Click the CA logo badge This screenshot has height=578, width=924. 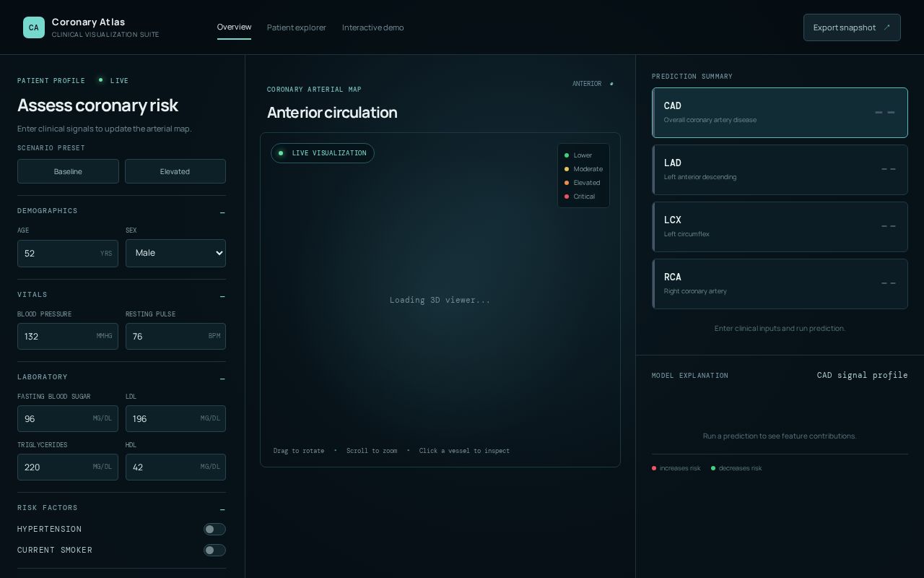[x=34, y=27]
